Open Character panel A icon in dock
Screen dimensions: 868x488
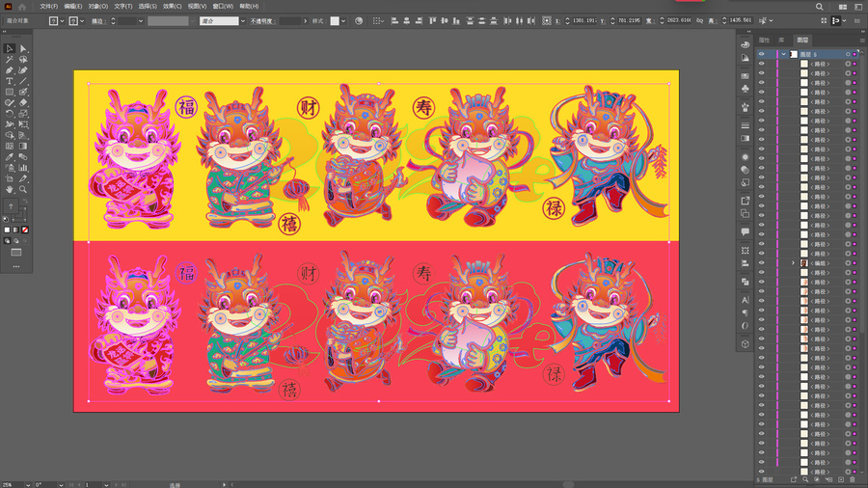tap(746, 300)
